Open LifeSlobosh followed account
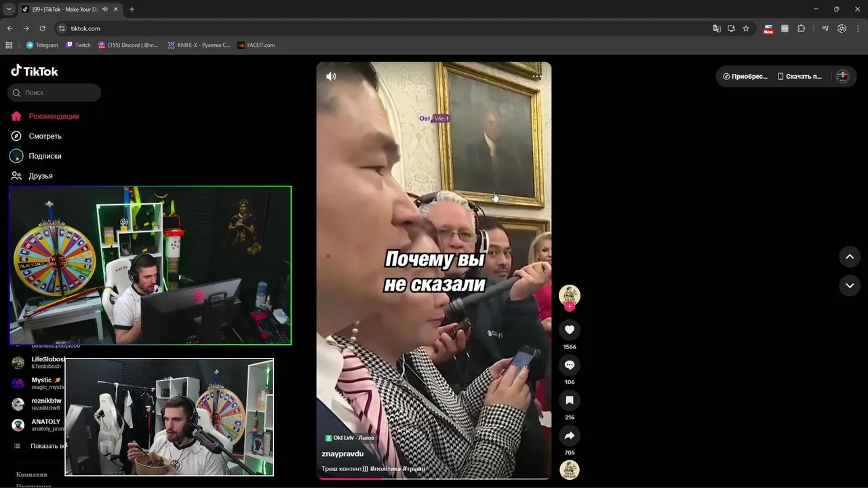The image size is (868, 488). [38, 363]
